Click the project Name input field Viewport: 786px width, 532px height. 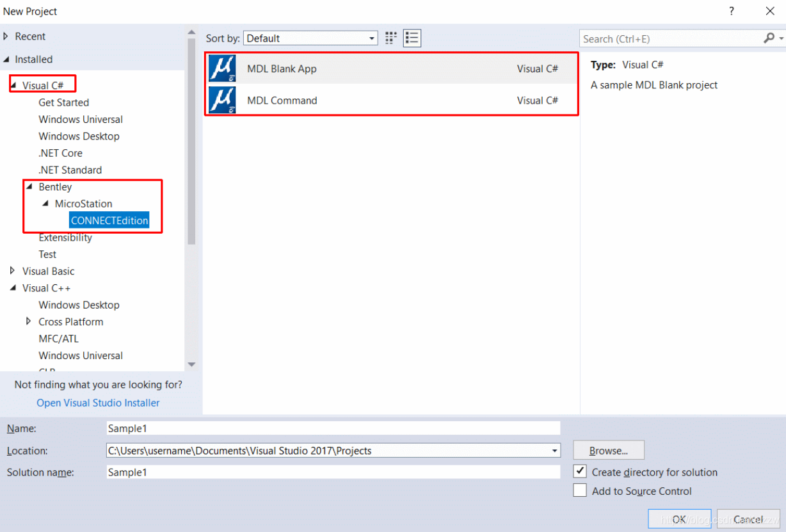[333, 428]
